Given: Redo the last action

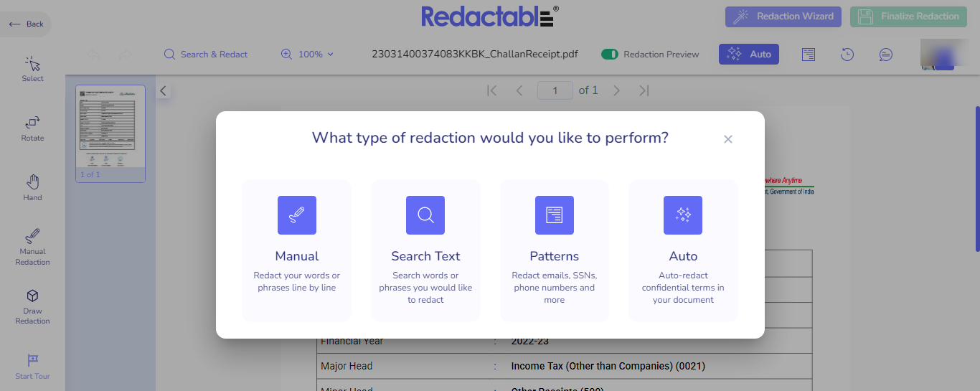Looking at the screenshot, I should click(x=125, y=55).
